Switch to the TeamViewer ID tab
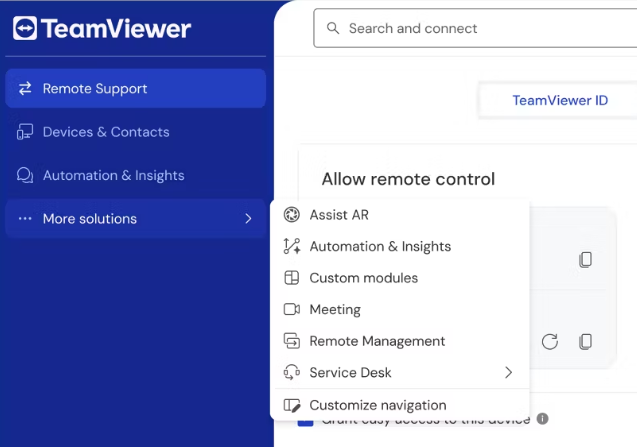This screenshot has width=637, height=447. (560, 100)
